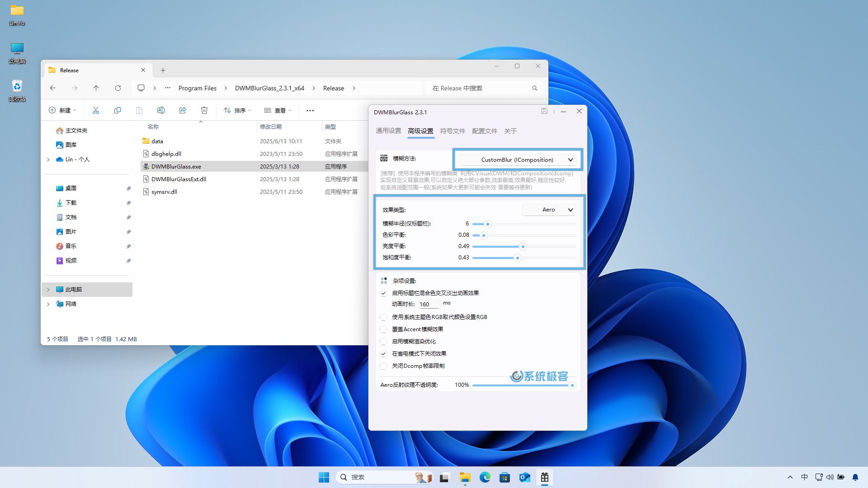Open the 排序 sort dropdown
This screenshot has width=868, height=488.
pyautogui.click(x=237, y=110)
